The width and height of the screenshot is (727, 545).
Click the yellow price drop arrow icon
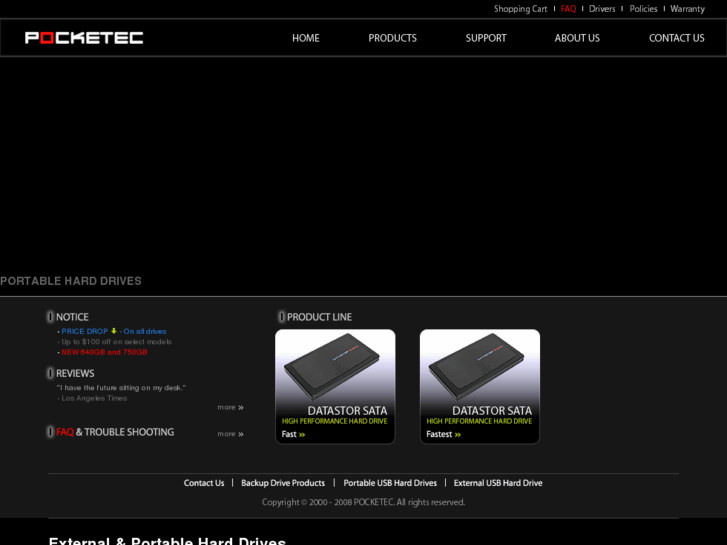pyautogui.click(x=114, y=331)
